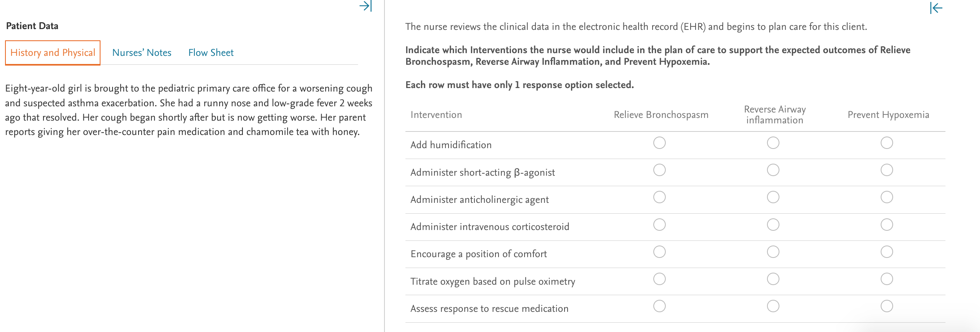Select Prevent Hypoxemia for position of comfort
The image size is (980, 332).
[x=887, y=251]
